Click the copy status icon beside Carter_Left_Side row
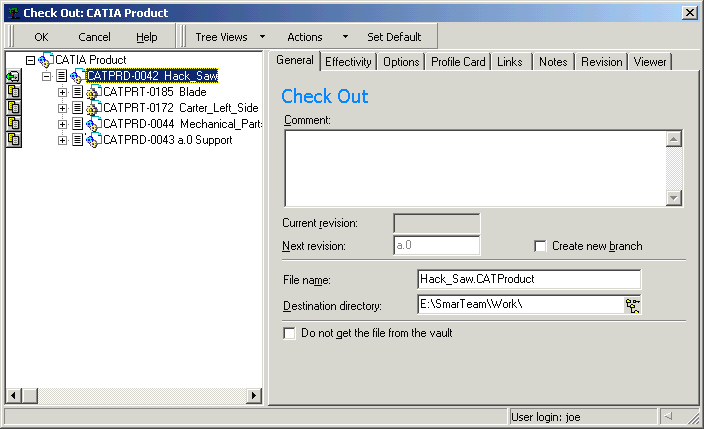Viewport: 704px width, 429px height. point(13,108)
